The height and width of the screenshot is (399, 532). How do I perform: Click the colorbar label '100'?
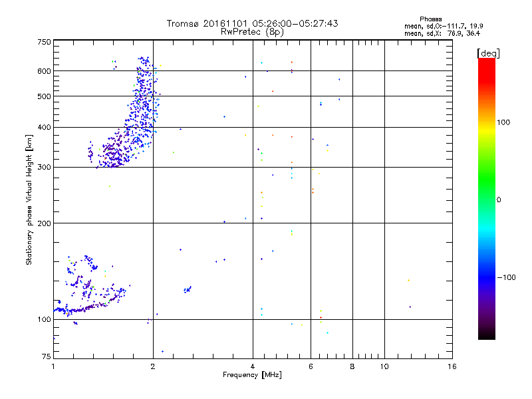[503, 122]
